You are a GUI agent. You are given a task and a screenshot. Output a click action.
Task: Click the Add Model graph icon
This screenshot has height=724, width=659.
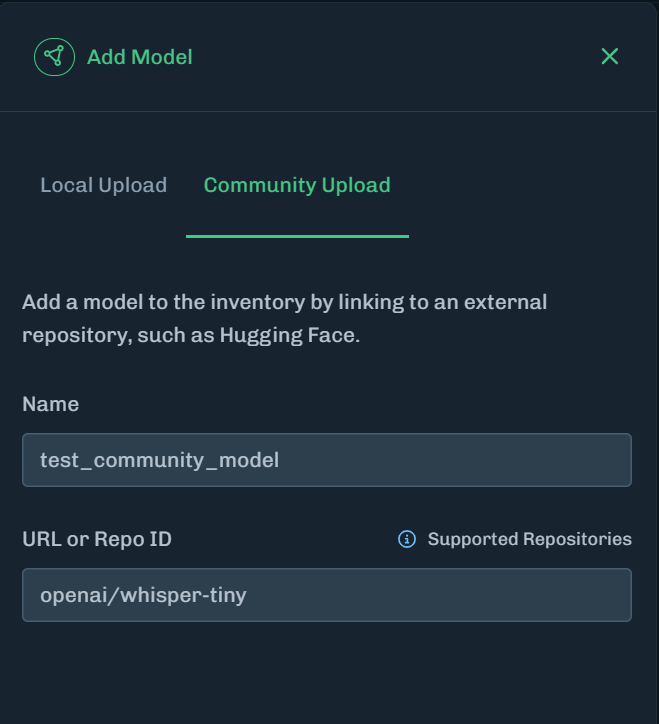coord(55,56)
